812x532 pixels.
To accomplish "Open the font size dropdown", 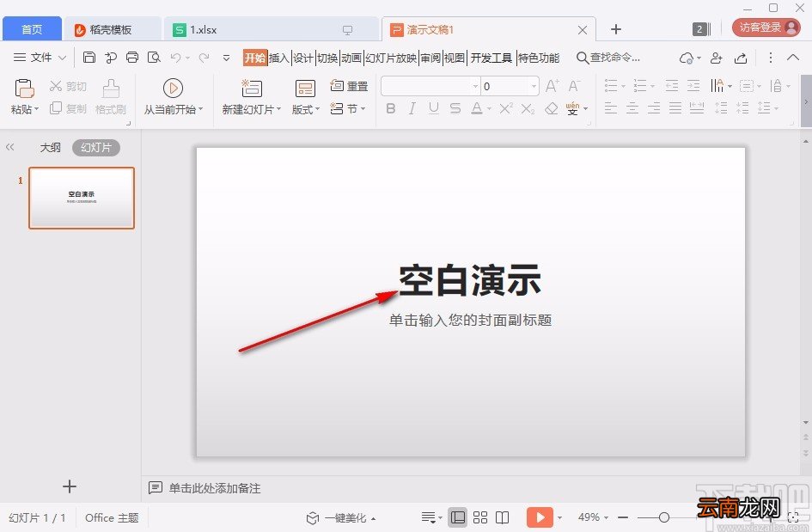I will point(534,86).
